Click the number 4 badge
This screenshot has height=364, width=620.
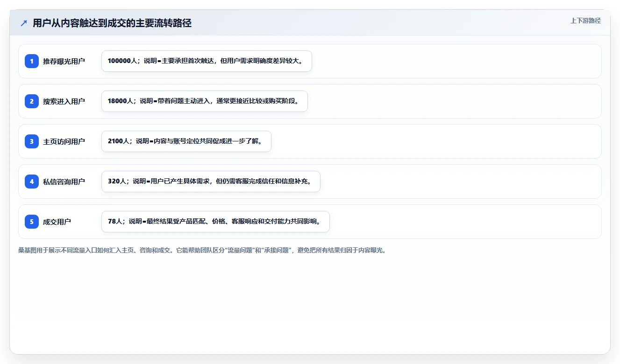[32, 182]
